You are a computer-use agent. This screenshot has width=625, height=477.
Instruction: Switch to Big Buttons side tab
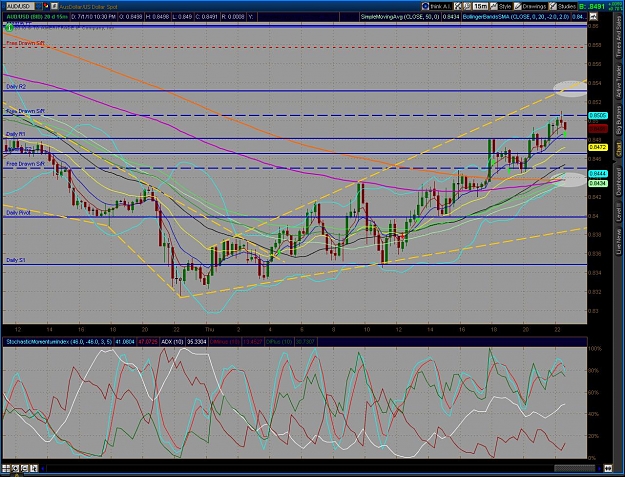pyautogui.click(x=619, y=120)
